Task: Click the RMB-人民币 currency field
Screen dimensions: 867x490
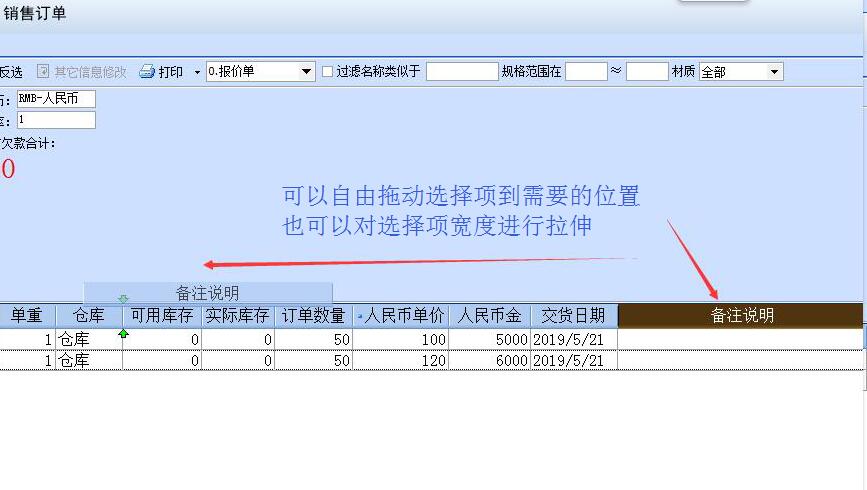Action: coord(56,99)
